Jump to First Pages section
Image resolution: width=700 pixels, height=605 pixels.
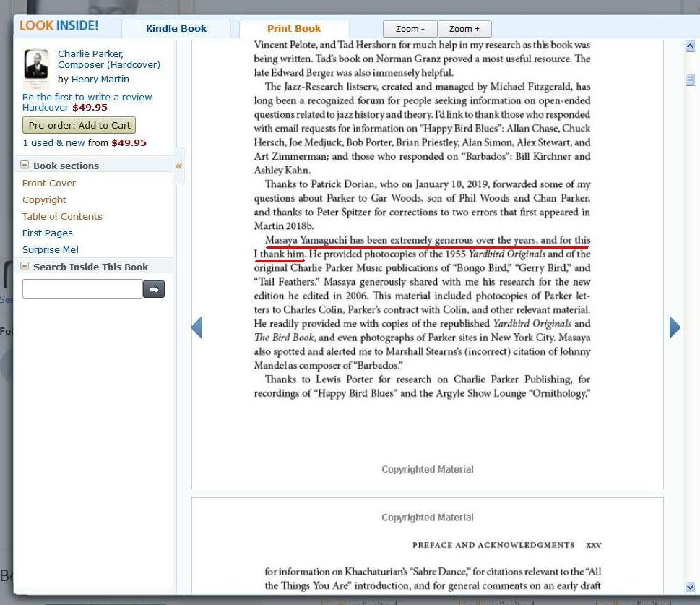click(48, 233)
